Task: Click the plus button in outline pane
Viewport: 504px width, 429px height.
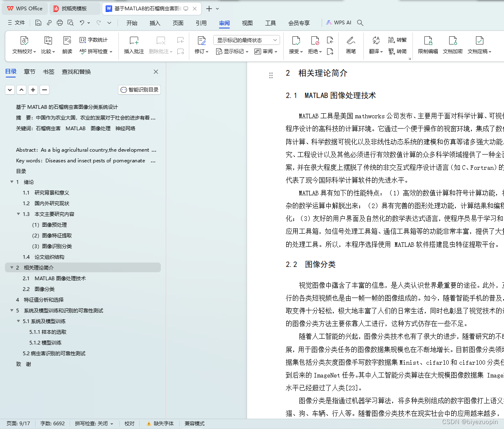Action: pyautogui.click(x=33, y=90)
